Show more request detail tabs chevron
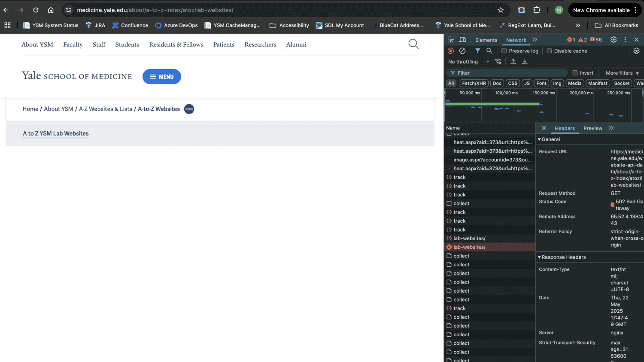 pos(611,128)
